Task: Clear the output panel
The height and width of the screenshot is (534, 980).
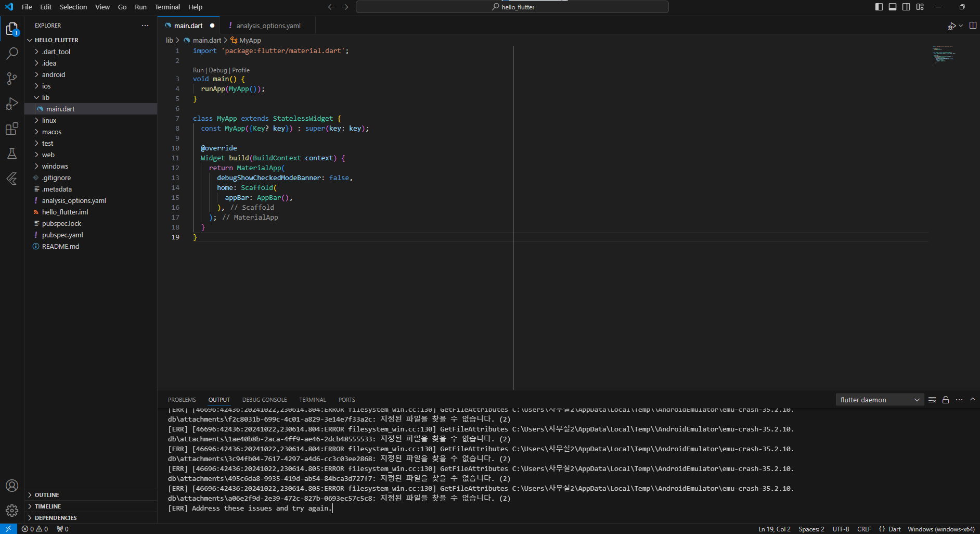Action: [932, 400]
